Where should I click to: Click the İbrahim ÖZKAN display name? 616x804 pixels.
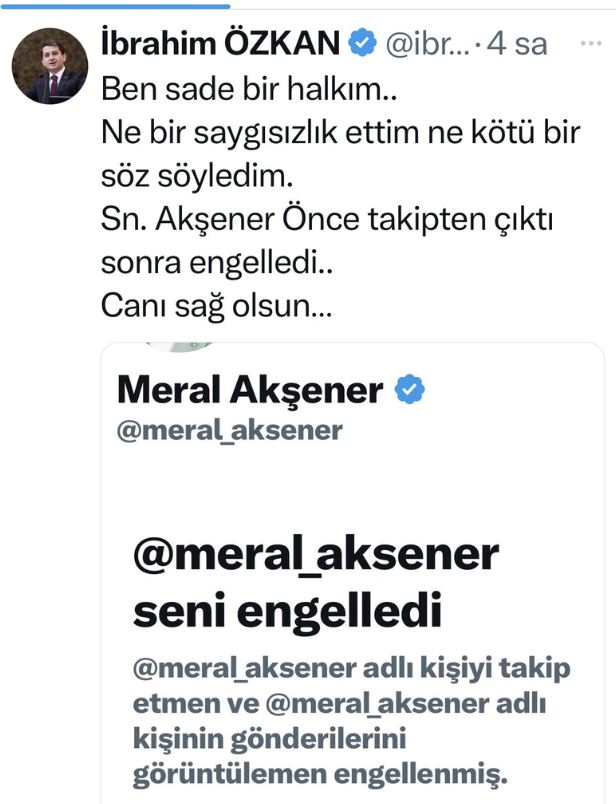220,42
